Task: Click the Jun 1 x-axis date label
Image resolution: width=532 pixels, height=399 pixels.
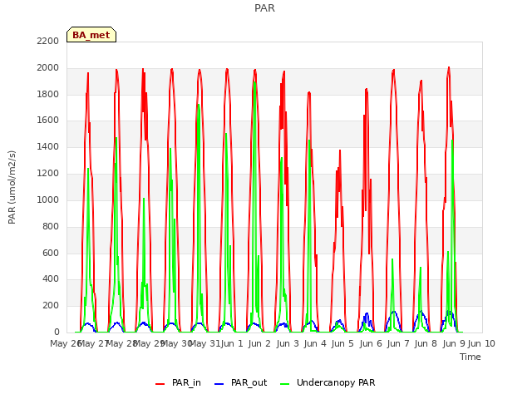Action: click(232, 343)
